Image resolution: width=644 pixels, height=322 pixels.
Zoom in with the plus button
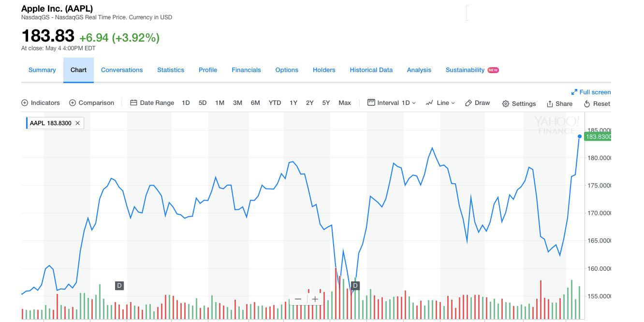coord(315,299)
